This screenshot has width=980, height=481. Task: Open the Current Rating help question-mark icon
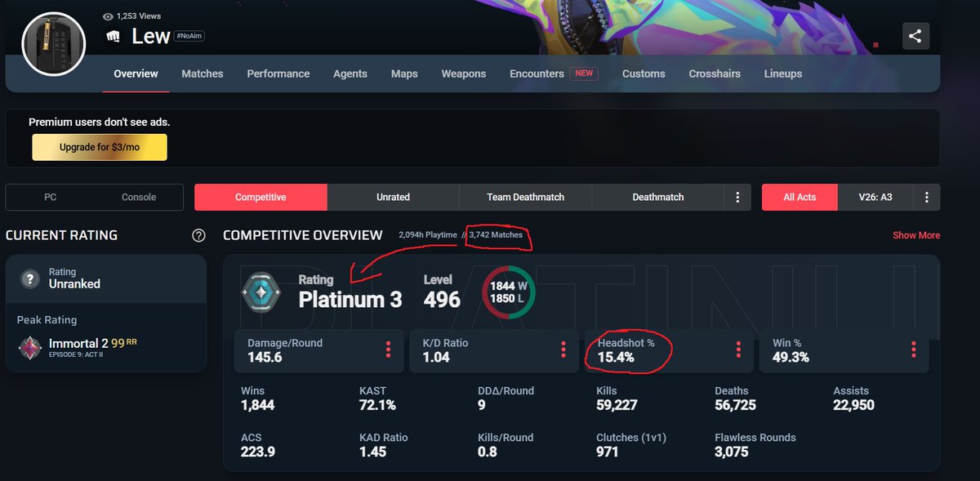(x=198, y=235)
